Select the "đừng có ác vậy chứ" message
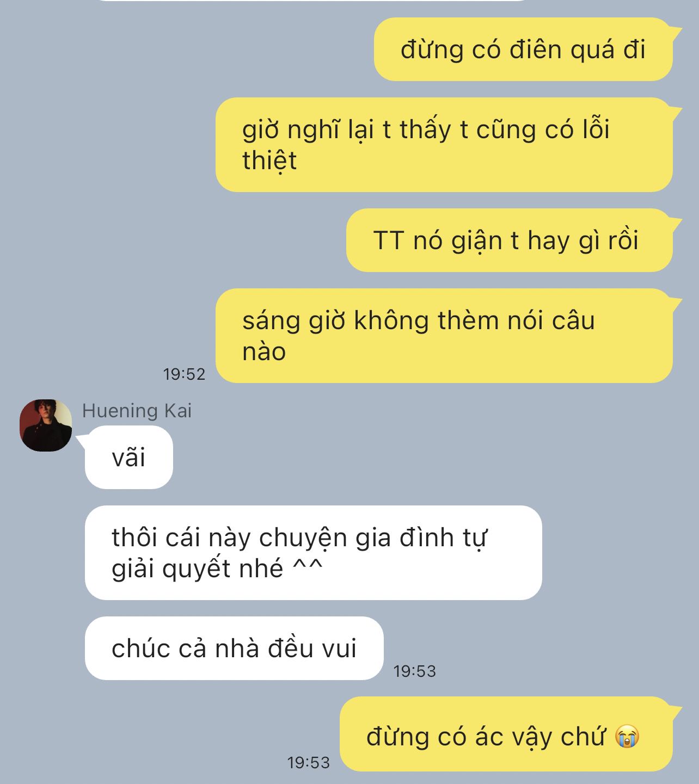This screenshot has width=699, height=784. click(506, 734)
